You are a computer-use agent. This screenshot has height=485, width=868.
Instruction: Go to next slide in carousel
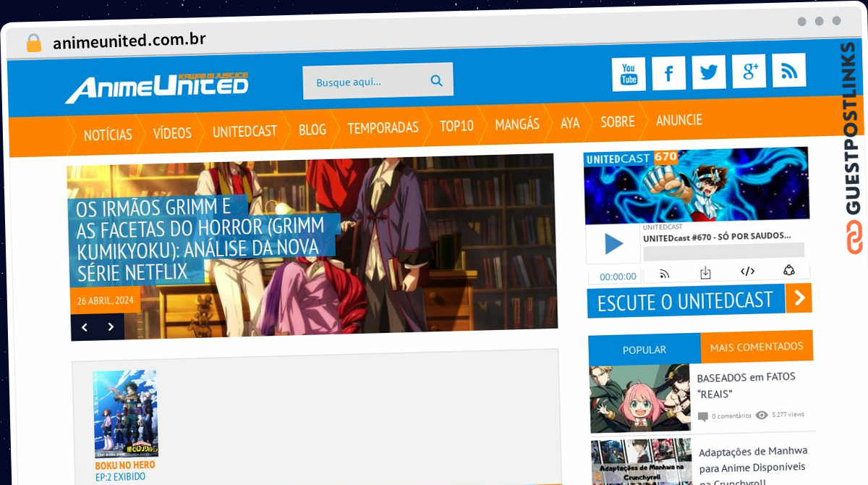pyautogui.click(x=111, y=326)
